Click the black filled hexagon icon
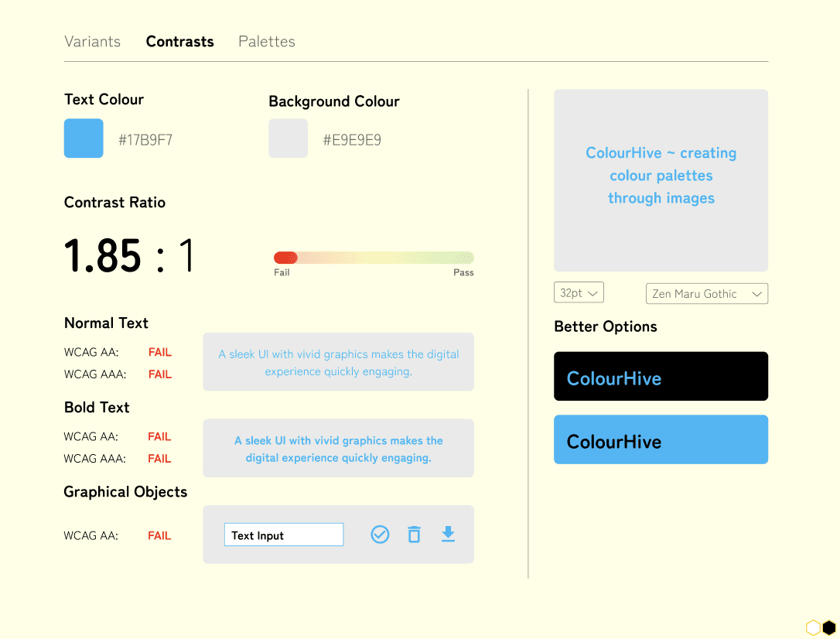The image size is (840, 639). (829, 627)
